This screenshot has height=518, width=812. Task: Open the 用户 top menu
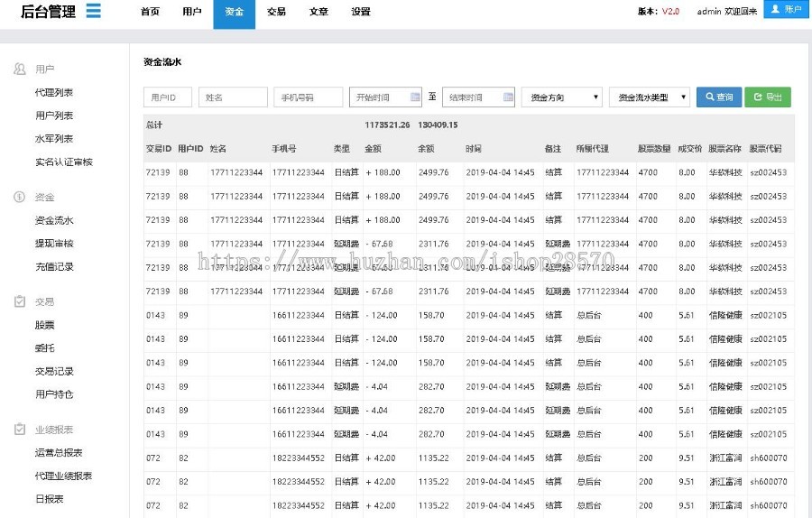192,12
